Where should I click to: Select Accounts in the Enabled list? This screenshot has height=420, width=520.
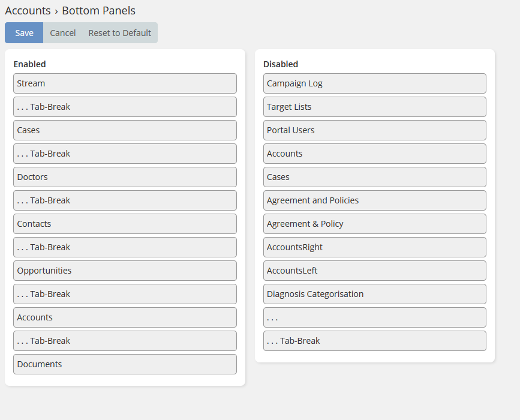pos(125,317)
